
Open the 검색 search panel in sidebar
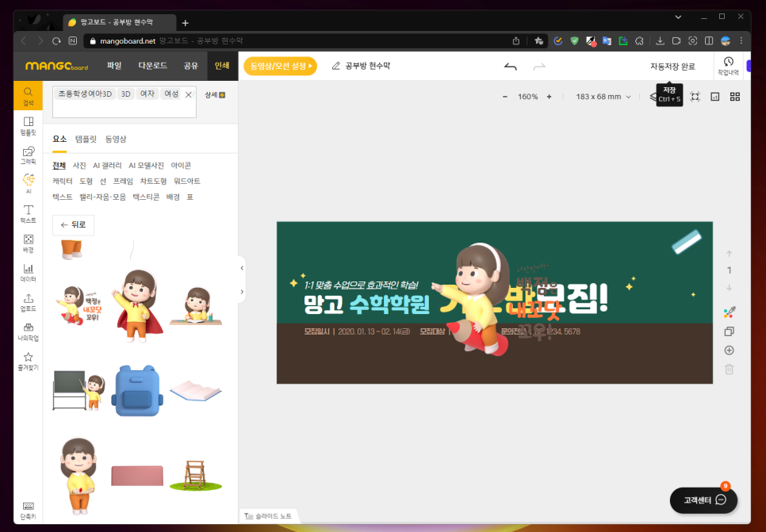tap(29, 96)
